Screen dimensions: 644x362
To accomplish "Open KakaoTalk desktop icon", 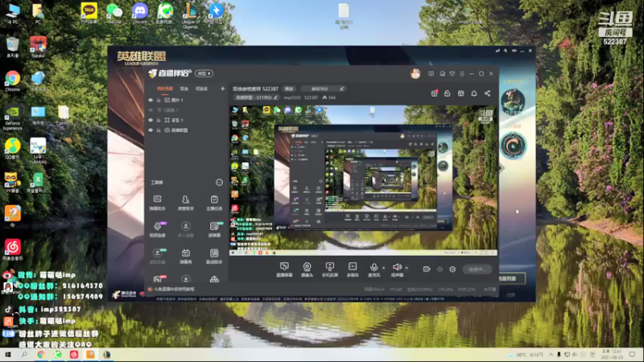I will click(x=89, y=13).
